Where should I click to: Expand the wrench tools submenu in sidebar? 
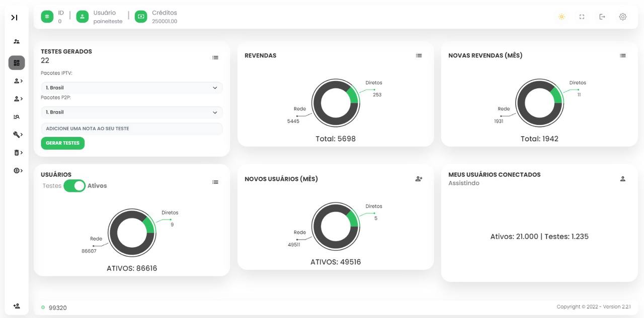point(18,135)
